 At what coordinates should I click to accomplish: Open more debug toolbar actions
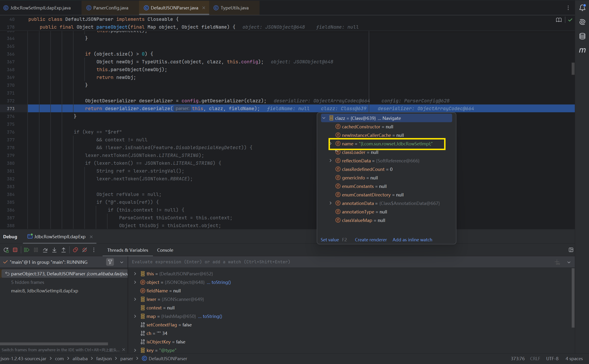(94, 250)
